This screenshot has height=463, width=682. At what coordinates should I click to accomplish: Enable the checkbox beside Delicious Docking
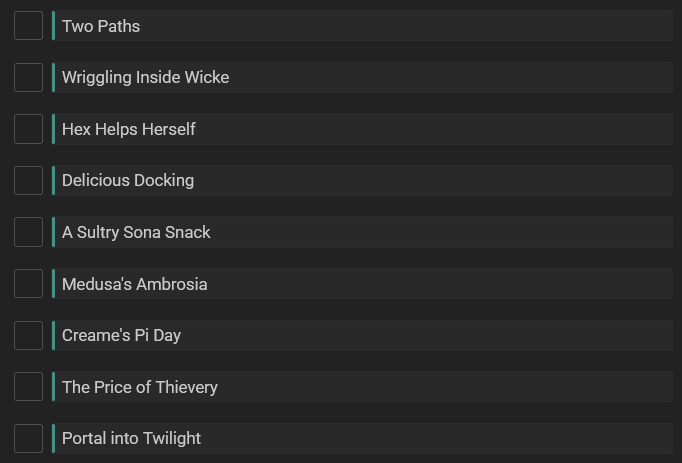tap(28, 180)
